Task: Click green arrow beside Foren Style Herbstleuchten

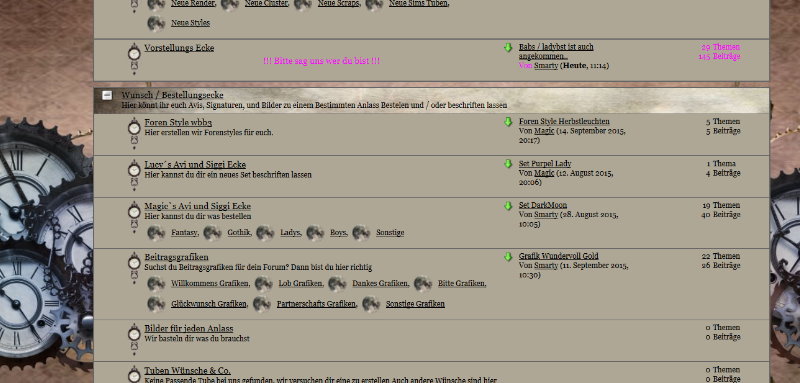Action: tap(508, 122)
